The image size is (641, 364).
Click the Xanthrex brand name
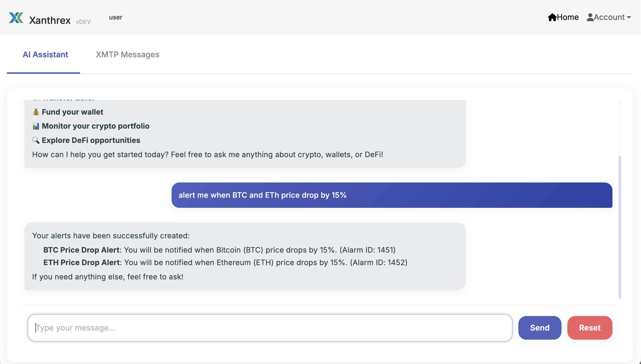tap(50, 20)
